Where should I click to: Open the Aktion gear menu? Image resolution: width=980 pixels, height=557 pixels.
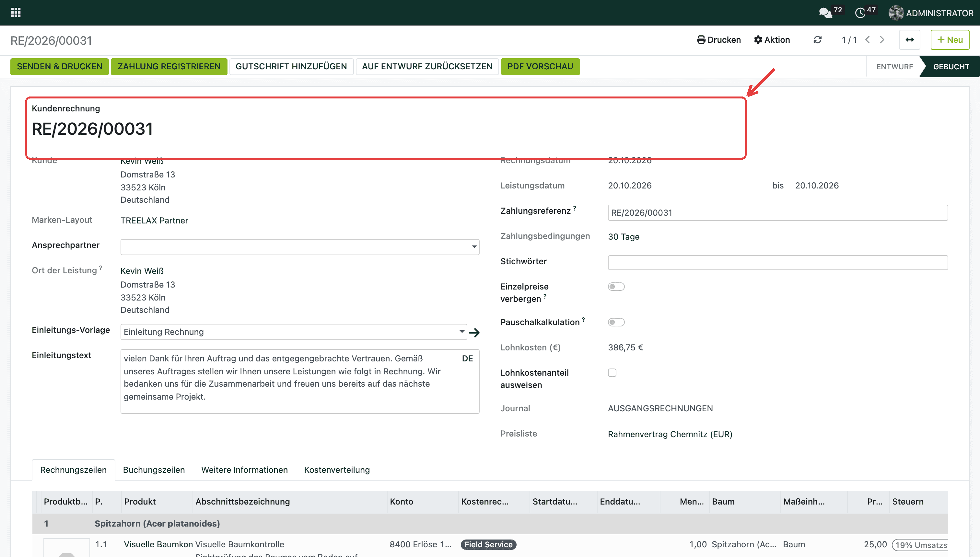tap(772, 40)
